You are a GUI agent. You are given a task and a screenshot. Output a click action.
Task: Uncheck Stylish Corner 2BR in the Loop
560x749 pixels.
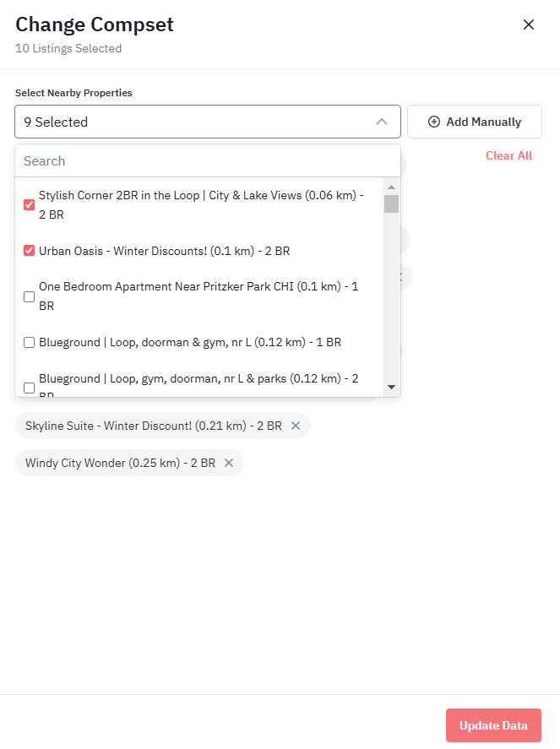[x=30, y=205]
